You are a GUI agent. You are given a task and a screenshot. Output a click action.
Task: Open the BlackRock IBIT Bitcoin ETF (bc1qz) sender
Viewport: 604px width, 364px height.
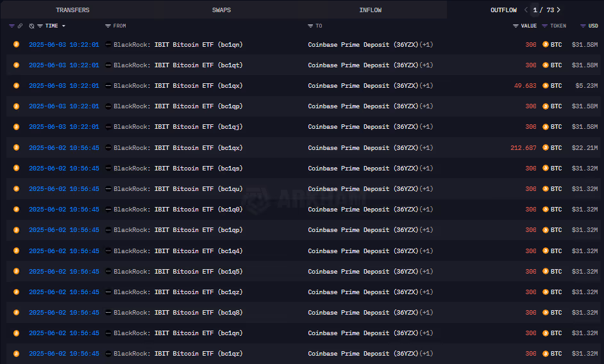pos(178,292)
